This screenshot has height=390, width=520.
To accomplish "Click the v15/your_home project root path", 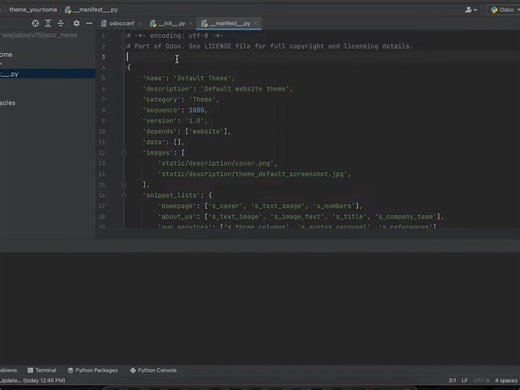I will pos(39,35).
